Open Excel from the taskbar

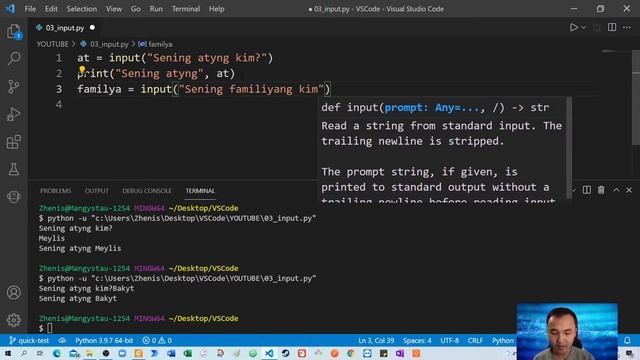coord(187,353)
